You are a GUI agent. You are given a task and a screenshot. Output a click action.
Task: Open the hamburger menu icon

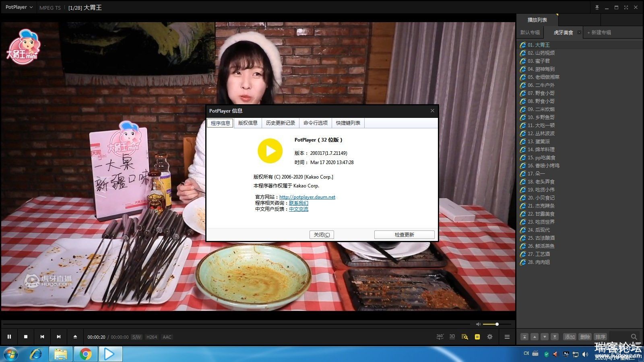tap(507, 337)
